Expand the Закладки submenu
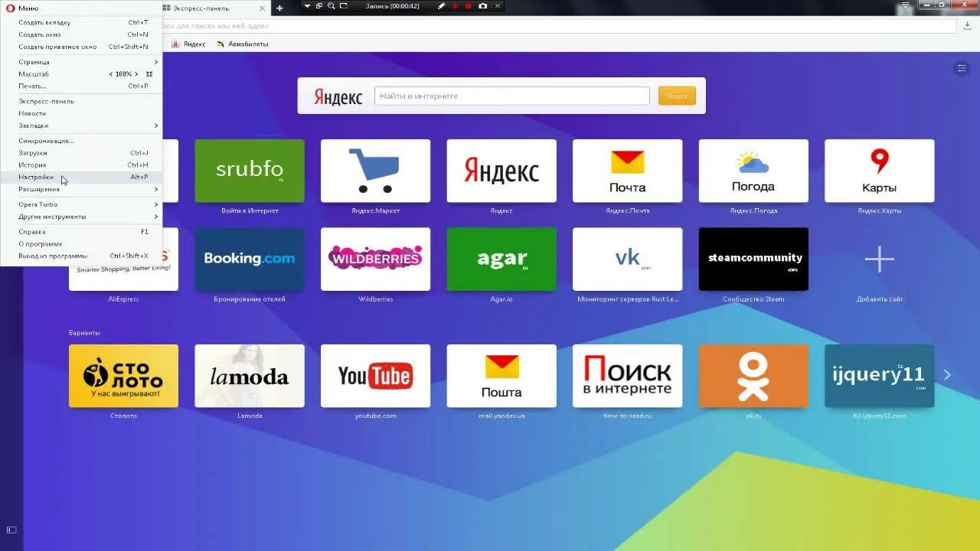This screenshot has width=980, height=551. [81, 126]
